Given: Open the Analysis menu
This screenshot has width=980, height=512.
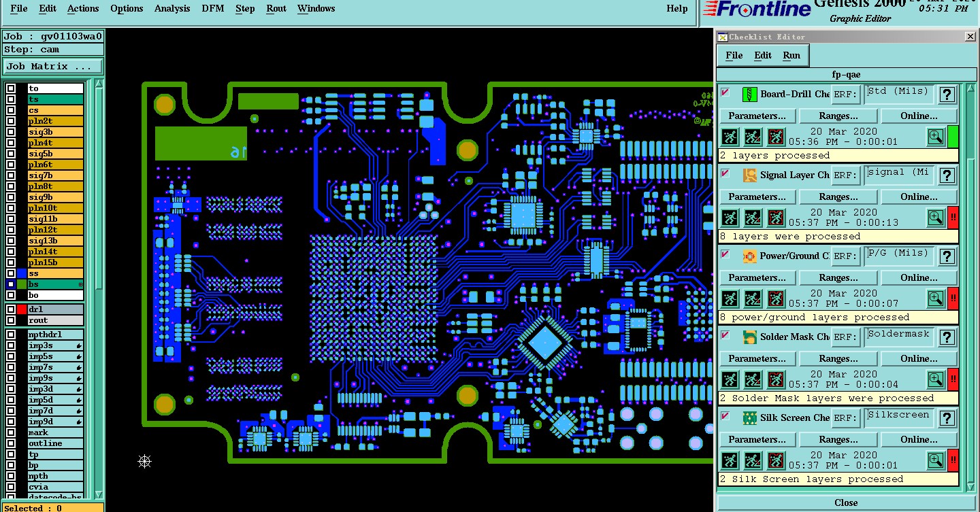Looking at the screenshot, I should coord(172,8).
